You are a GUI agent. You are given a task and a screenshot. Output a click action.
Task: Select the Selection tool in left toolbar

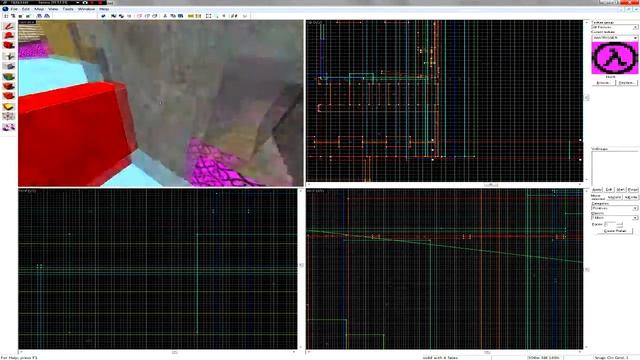click(x=9, y=26)
